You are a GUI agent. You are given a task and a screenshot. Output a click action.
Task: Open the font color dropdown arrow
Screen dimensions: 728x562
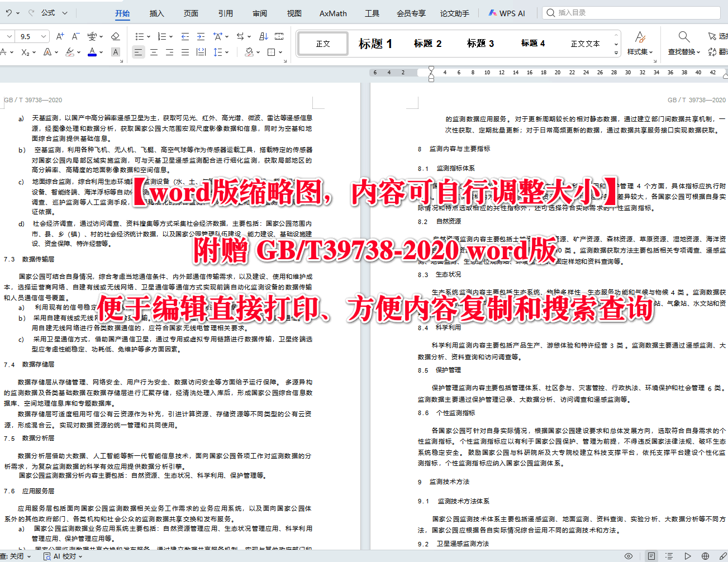101,51
